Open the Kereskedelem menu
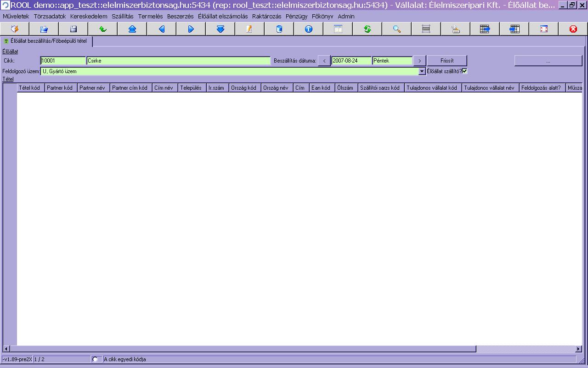 [x=89, y=16]
